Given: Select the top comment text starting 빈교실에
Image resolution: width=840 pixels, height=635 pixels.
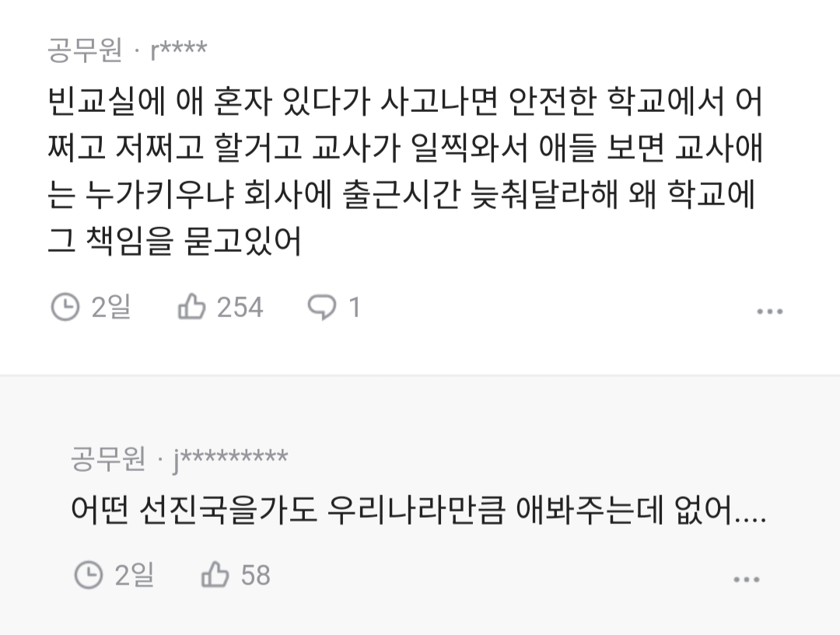Looking at the screenshot, I should click(405, 170).
